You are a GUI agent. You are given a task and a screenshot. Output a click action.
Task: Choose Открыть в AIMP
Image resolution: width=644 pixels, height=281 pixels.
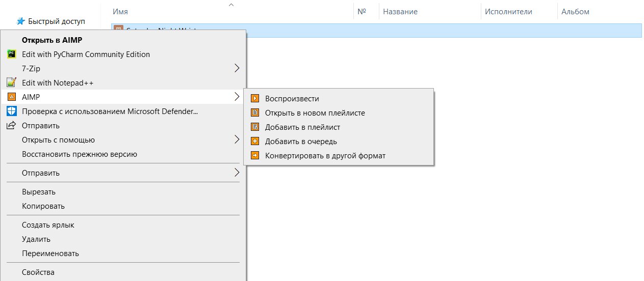tap(123, 40)
